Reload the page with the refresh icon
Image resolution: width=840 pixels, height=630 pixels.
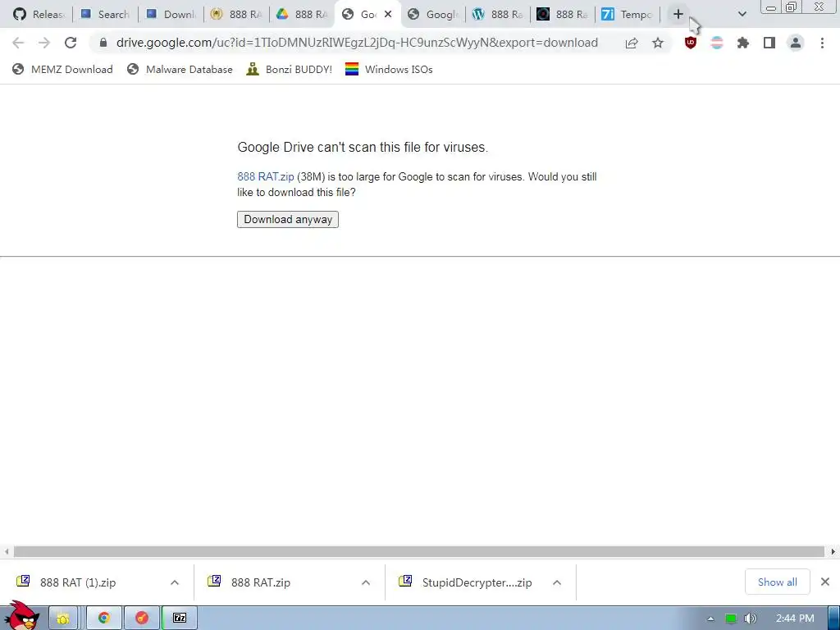(71, 43)
